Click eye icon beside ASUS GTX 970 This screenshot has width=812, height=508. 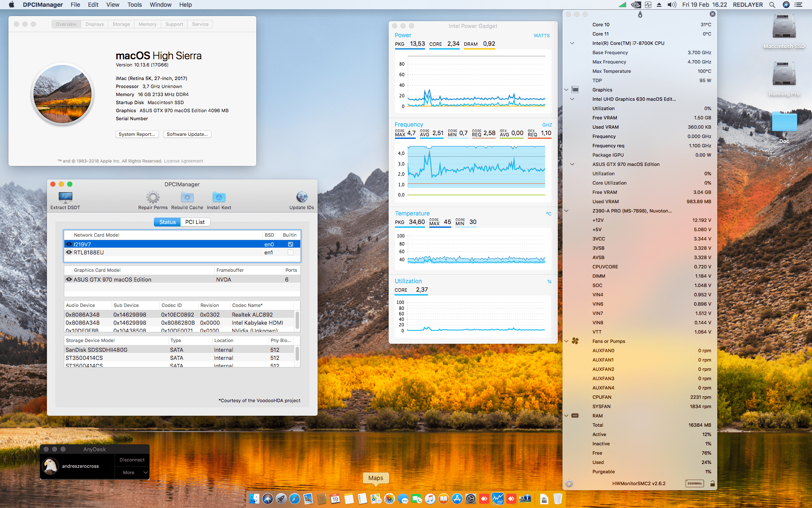click(69, 279)
